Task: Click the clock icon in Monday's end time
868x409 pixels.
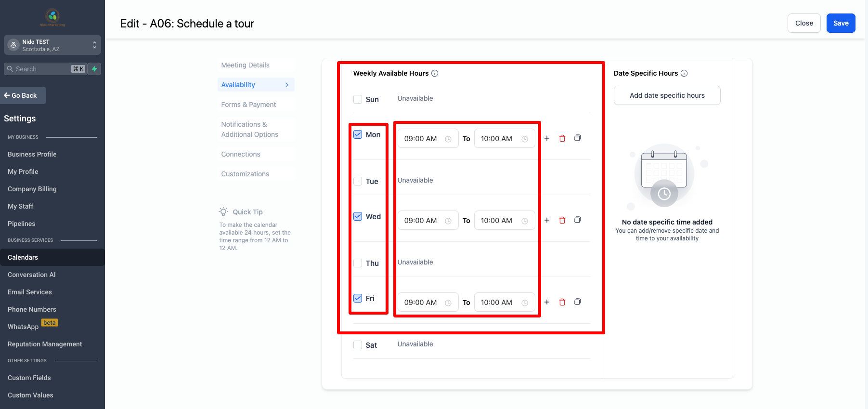Action: 525,139
